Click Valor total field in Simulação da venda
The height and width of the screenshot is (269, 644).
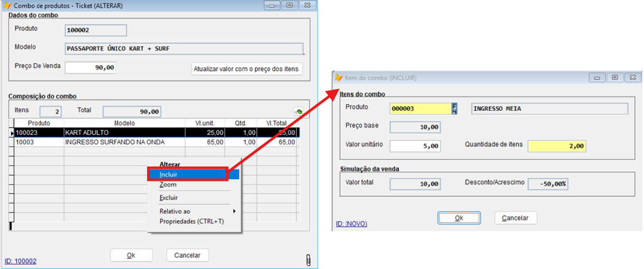pyautogui.click(x=415, y=184)
